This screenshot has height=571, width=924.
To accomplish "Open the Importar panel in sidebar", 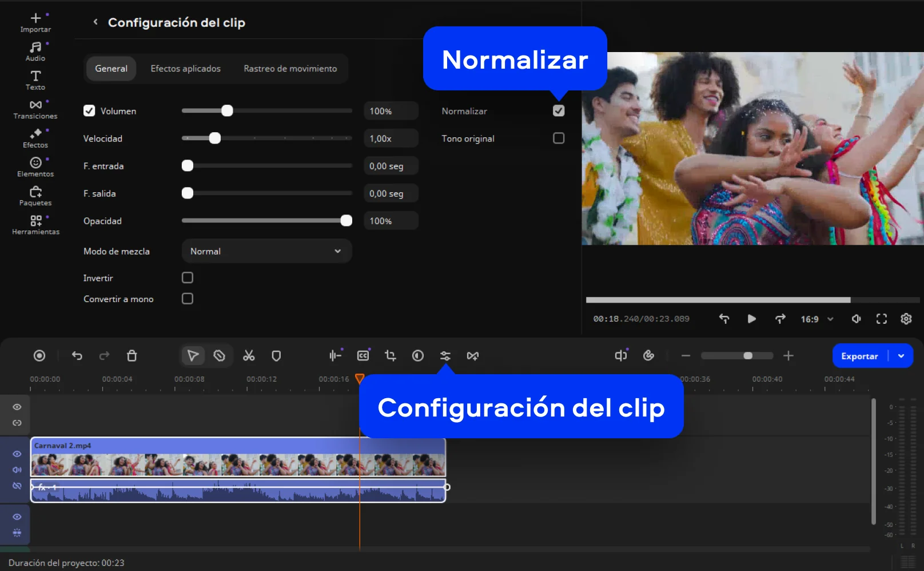I will 35,22.
